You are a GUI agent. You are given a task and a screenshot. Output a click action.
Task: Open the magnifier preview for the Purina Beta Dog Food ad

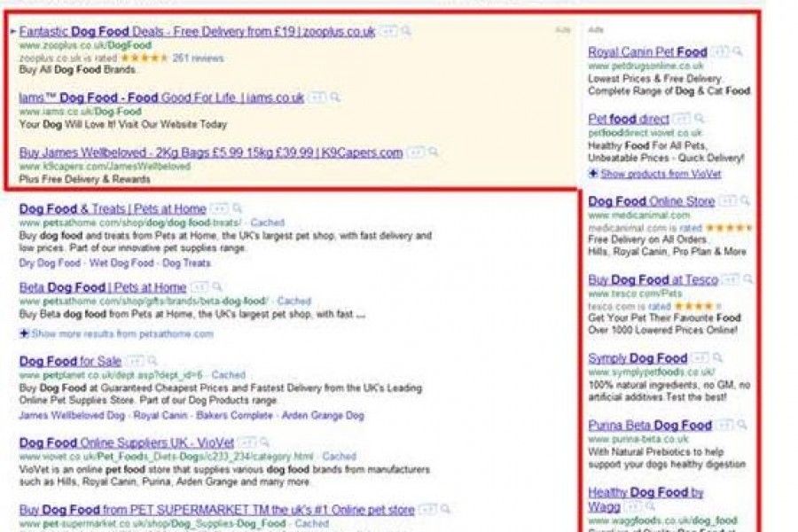(x=742, y=425)
